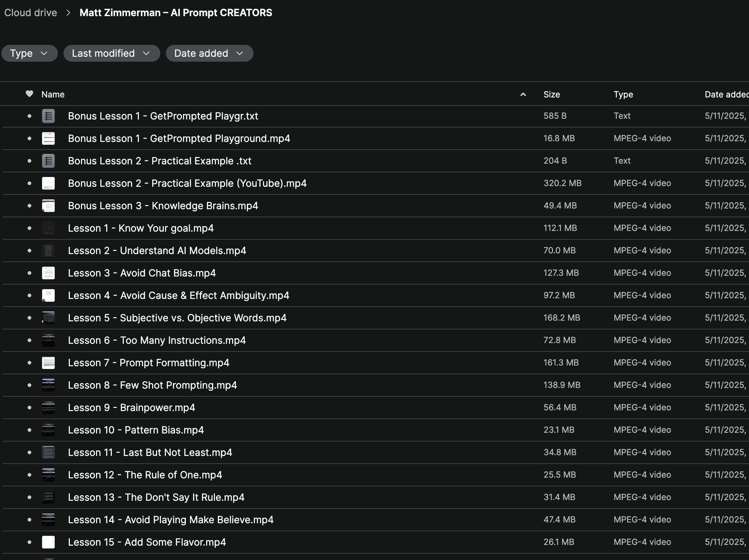Click video thumbnail for Lesson 15 Add Some Flavor

[x=48, y=542]
